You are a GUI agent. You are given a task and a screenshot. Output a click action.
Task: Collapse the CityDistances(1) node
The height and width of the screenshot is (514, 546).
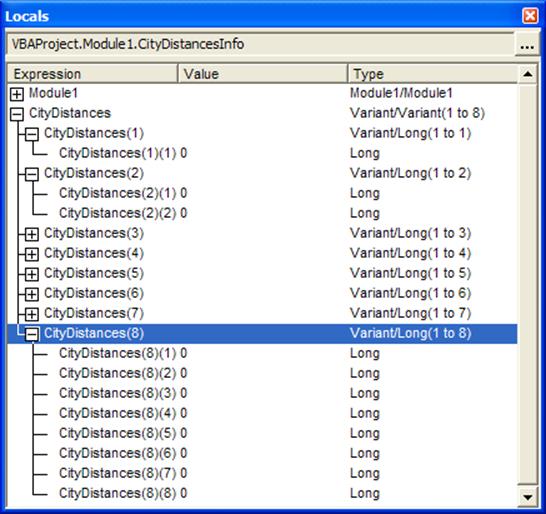pyautogui.click(x=32, y=134)
